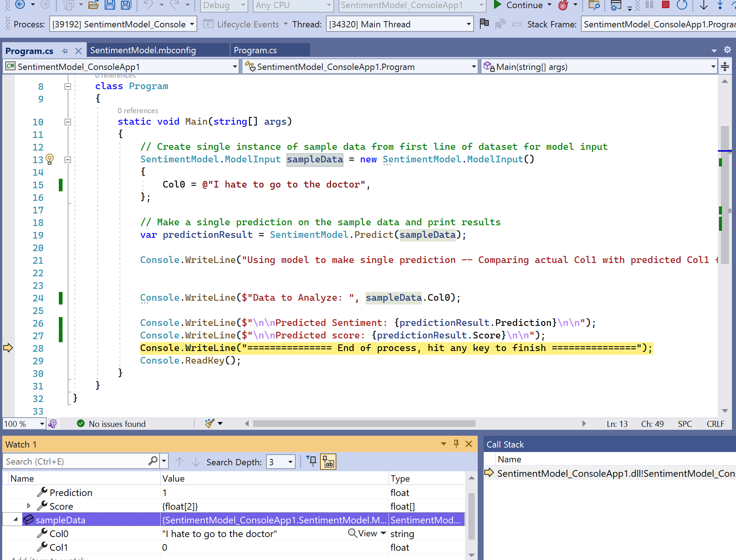Stop debugging with the red square icon
The height and width of the screenshot is (560, 736).
(665, 5)
